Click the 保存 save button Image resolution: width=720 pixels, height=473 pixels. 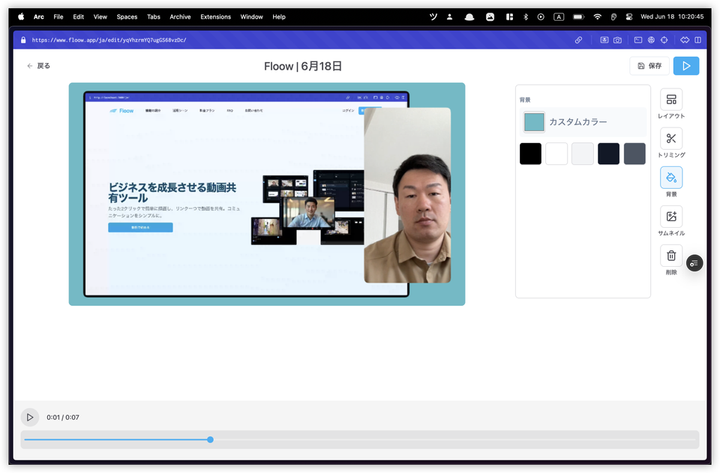649,66
